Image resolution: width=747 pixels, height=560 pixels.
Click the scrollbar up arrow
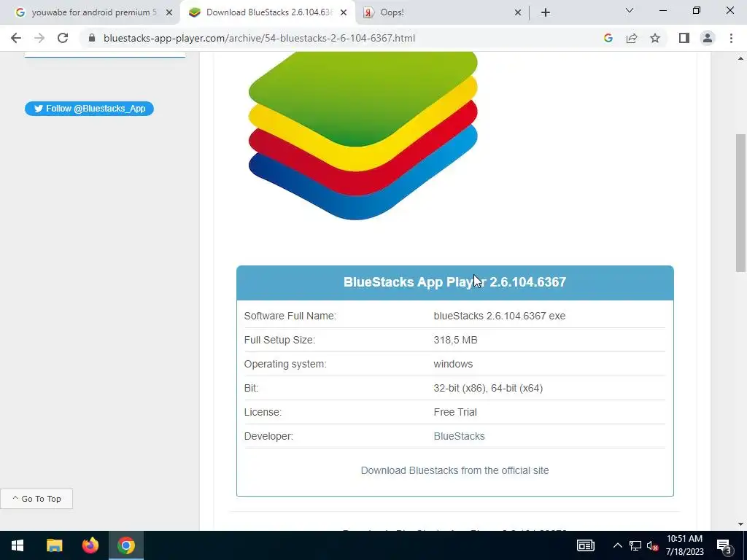pyautogui.click(x=741, y=58)
